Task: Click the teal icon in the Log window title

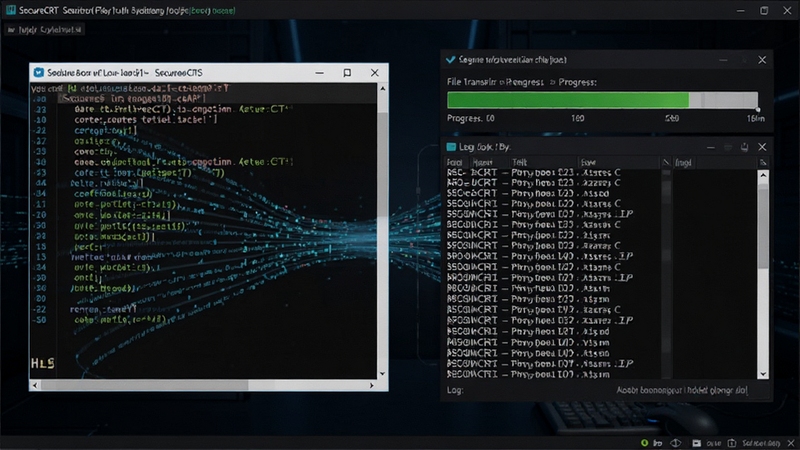Action: [451, 147]
